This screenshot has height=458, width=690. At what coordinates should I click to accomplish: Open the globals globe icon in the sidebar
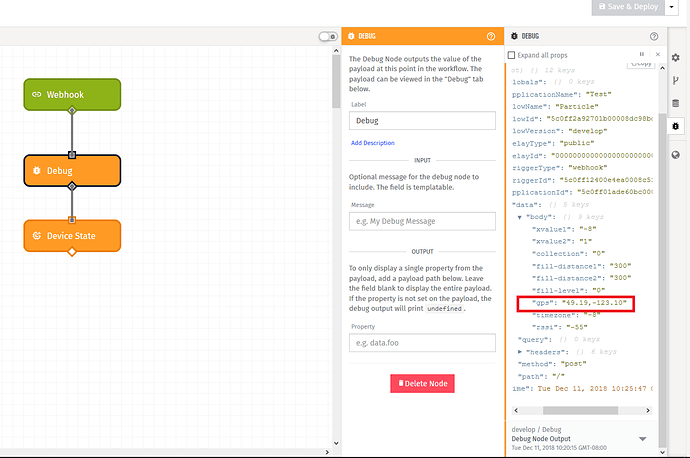click(x=675, y=155)
